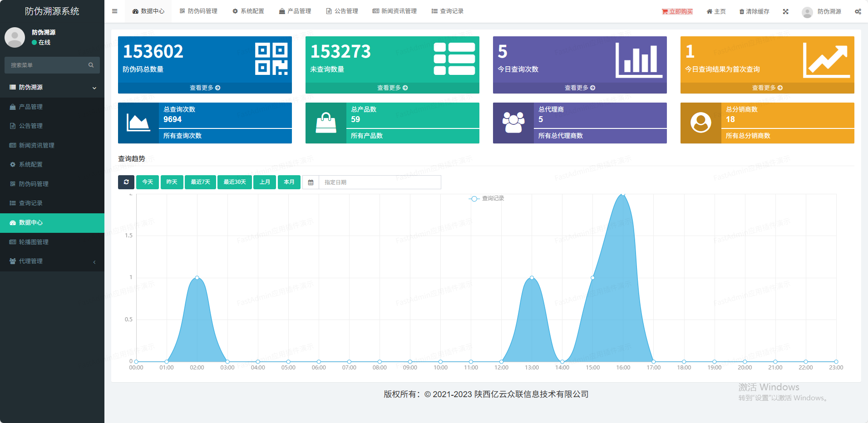Toggle fullscreen with the expand arrows icon
This screenshot has width=868, height=423.
click(785, 12)
